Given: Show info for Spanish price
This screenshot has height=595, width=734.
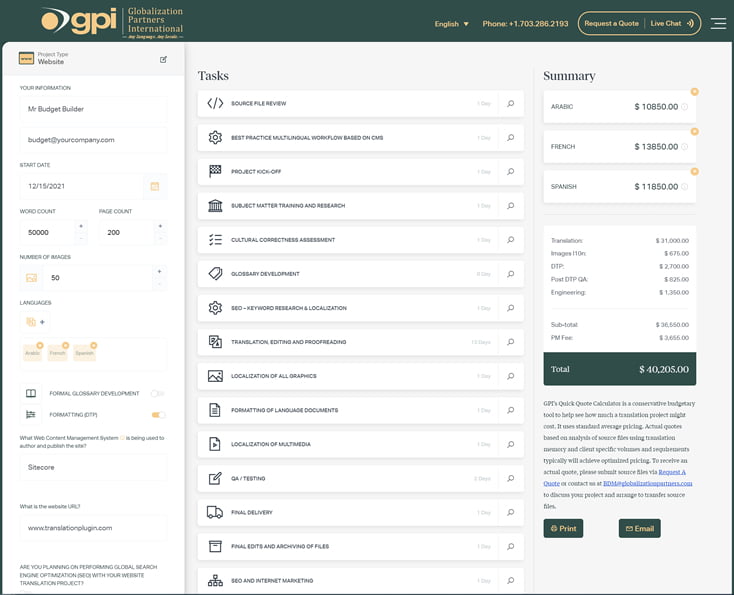Looking at the screenshot, I should pyautogui.click(x=684, y=187).
